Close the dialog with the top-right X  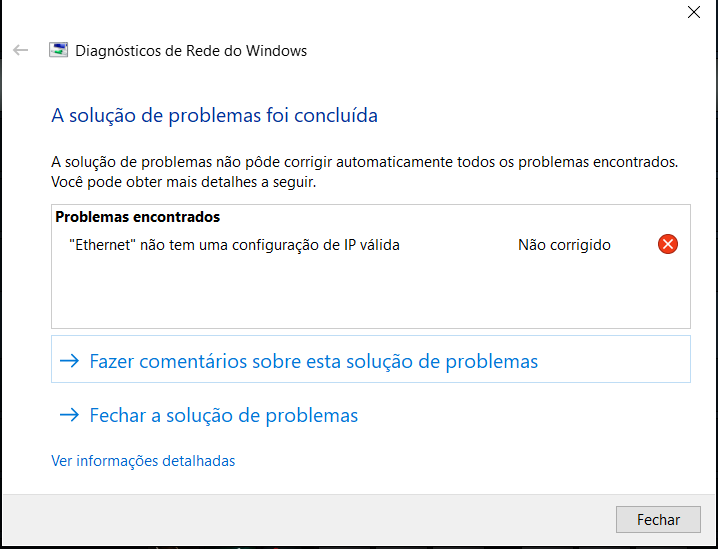[694, 12]
